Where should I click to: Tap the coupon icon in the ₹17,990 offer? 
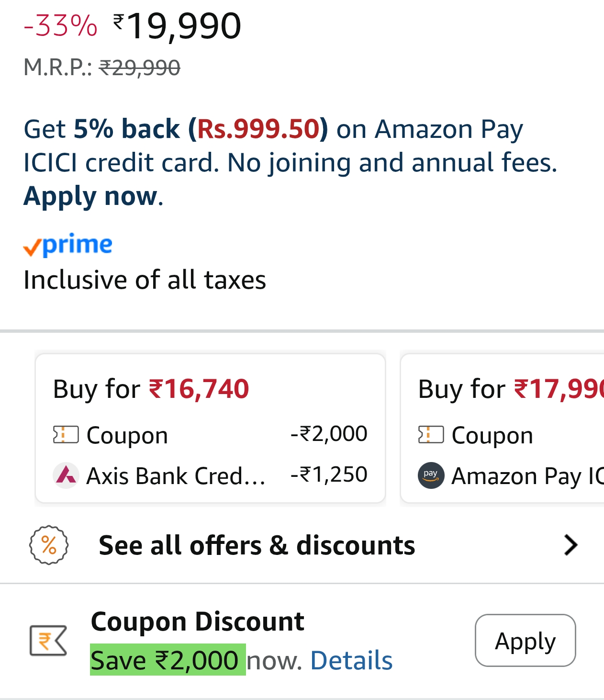pos(431,435)
